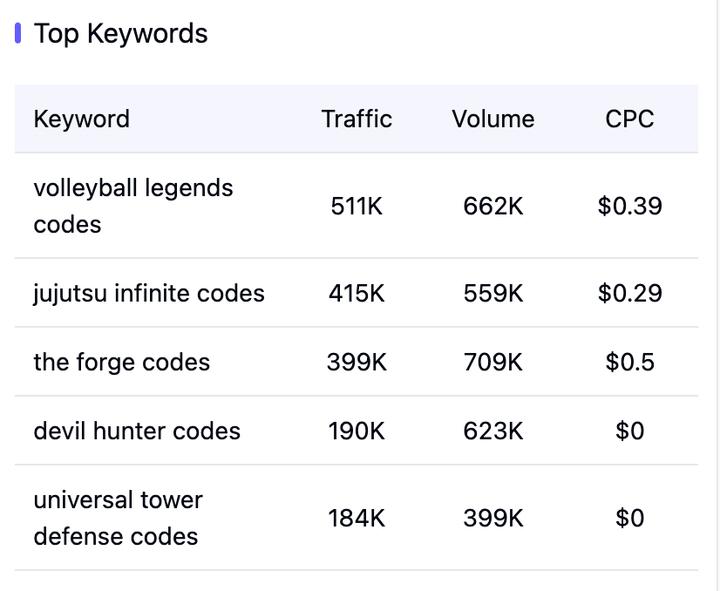Select the 184K traffic cell
This screenshot has height=591, width=720.
click(356, 518)
